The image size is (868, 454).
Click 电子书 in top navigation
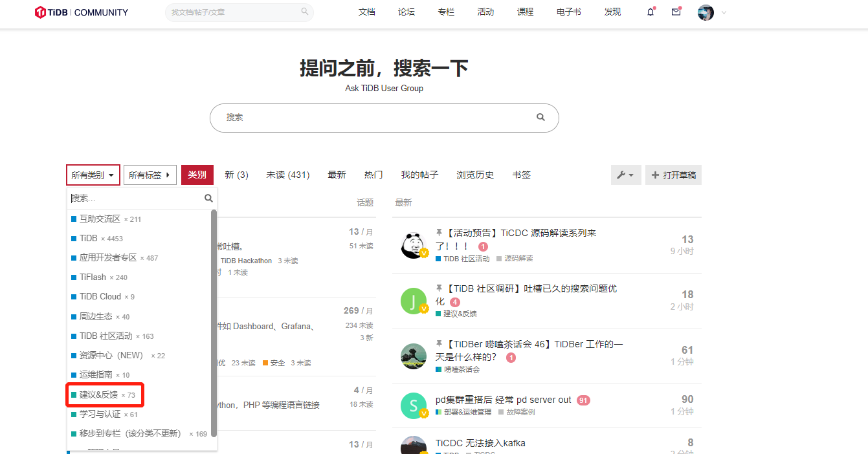tap(569, 12)
